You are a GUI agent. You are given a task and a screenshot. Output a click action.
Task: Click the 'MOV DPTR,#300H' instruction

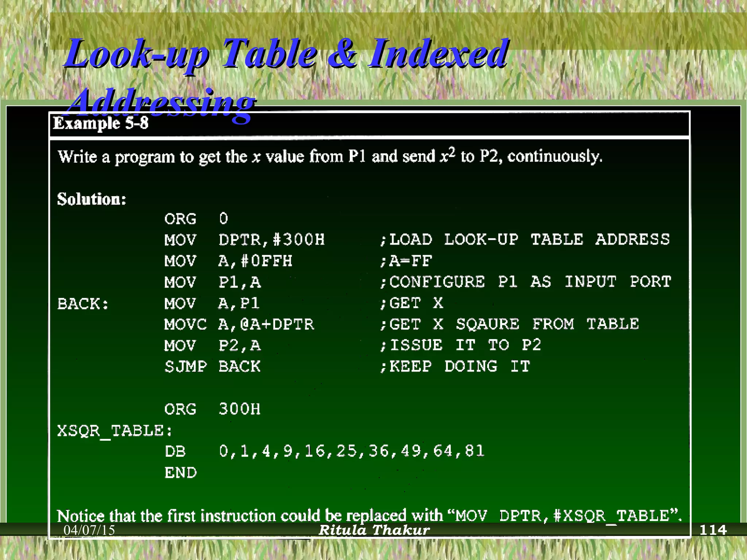pyautogui.click(x=244, y=240)
